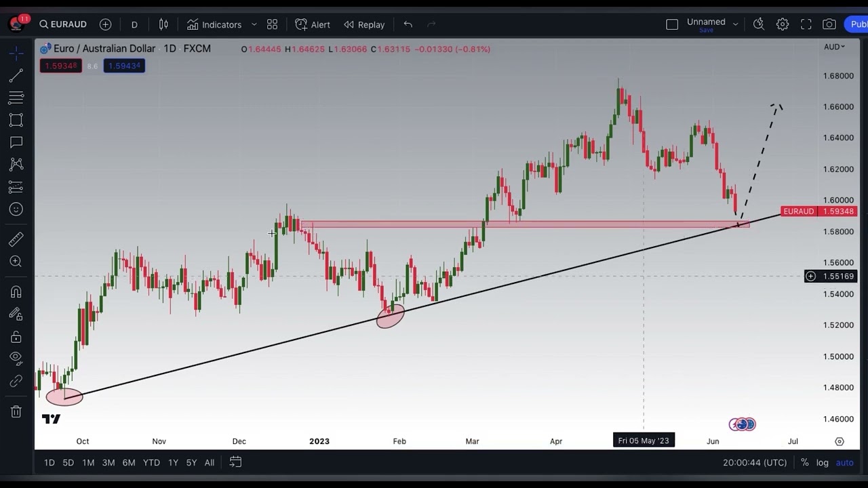
Task: Click the undo arrow
Action: coord(408,24)
